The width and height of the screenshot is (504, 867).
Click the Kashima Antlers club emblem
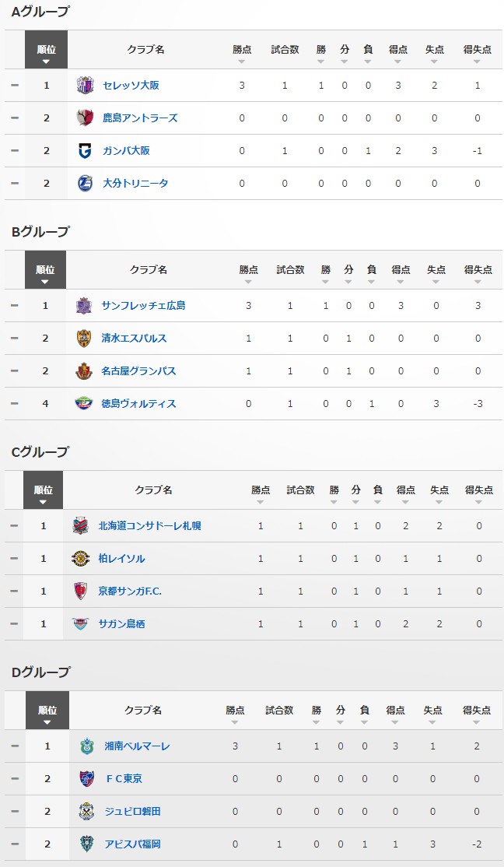coord(86,118)
